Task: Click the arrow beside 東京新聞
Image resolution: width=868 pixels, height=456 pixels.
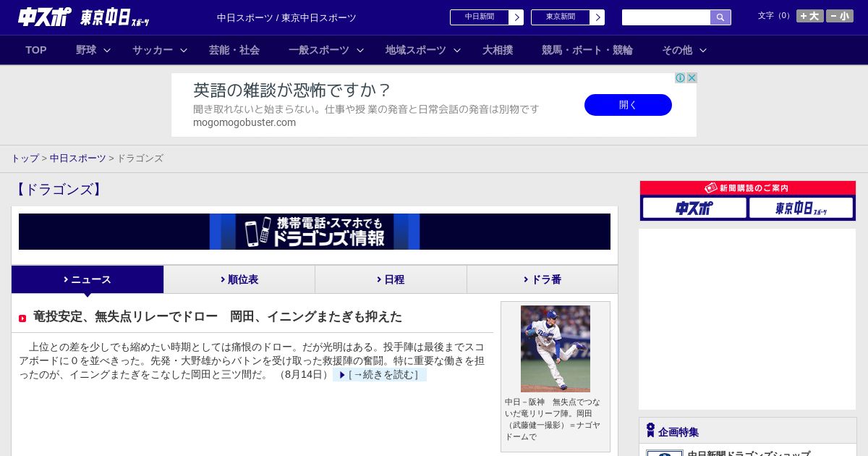Action: click(x=597, y=17)
